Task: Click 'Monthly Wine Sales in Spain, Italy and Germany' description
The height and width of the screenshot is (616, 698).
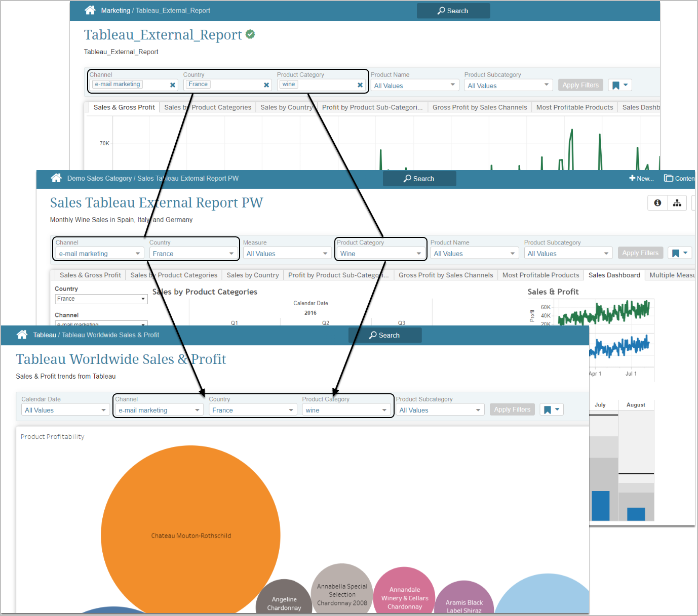Action: coord(121,220)
